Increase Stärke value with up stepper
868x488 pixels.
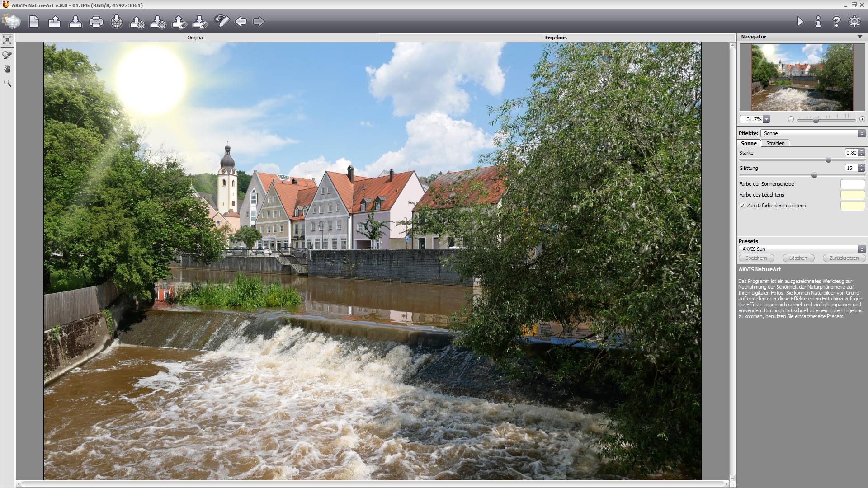862,151
